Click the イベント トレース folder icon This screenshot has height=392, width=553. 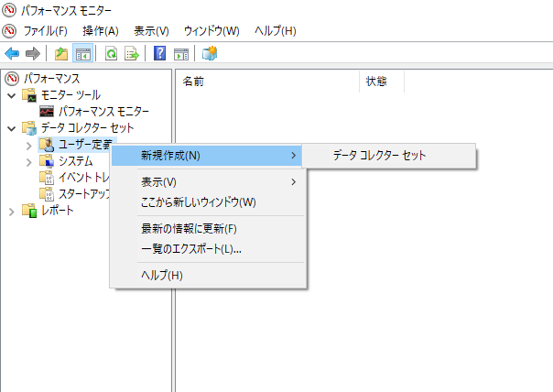(47, 178)
